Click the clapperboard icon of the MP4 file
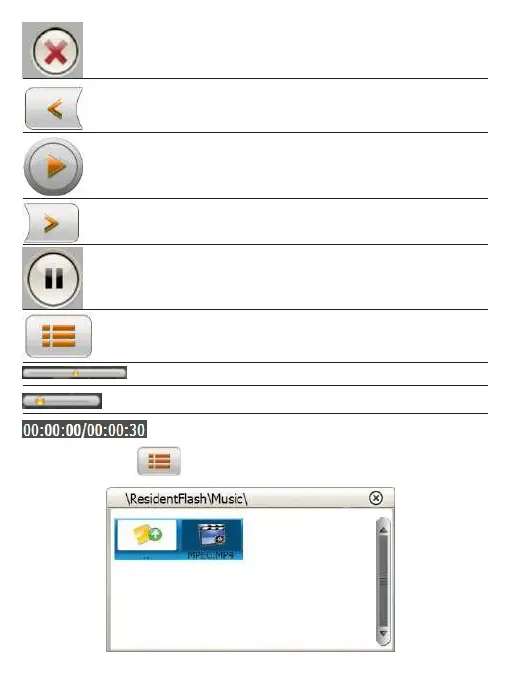 [x=211, y=535]
